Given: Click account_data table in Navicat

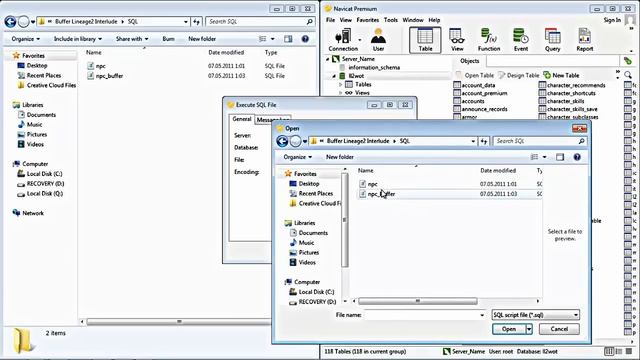Looking at the screenshot, I should pyautogui.click(x=474, y=85).
